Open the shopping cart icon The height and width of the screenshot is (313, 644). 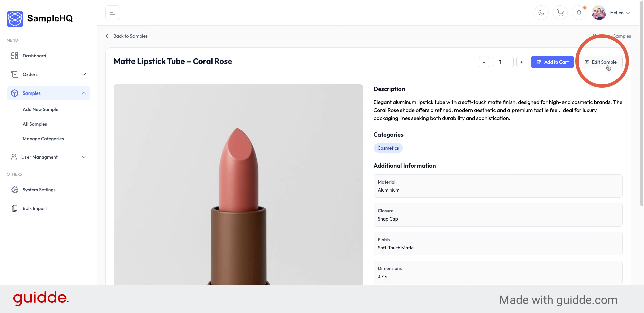pyautogui.click(x=560, y=13)
